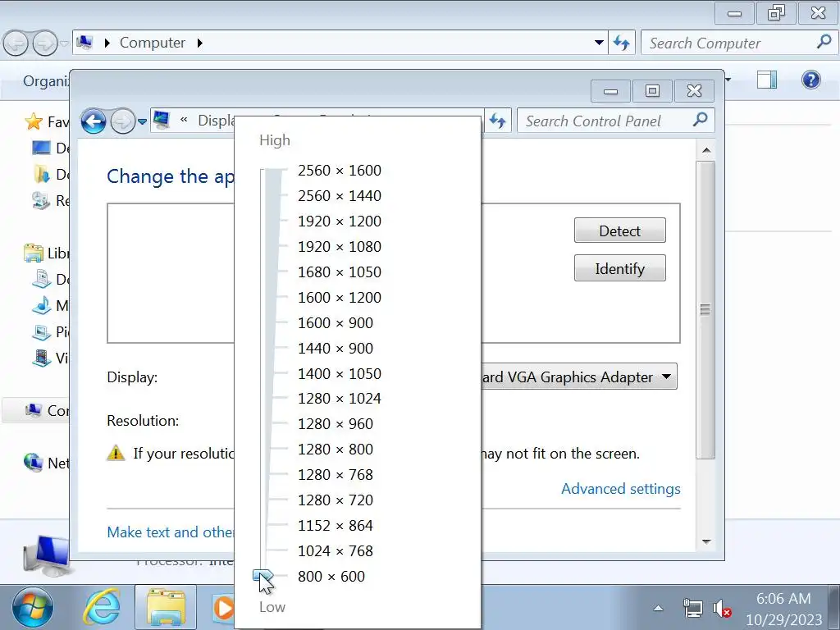Click network tray icon
Image resolution: width=840 pixels, height=630 pixels.
tap(692, 608)
